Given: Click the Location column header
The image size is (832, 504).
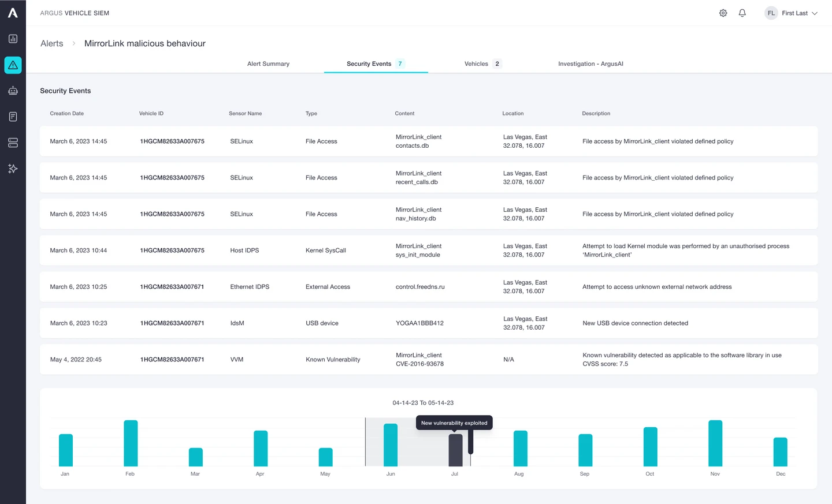Looking at the screenshot, I should pyautogui.click(x=513, y=114).
